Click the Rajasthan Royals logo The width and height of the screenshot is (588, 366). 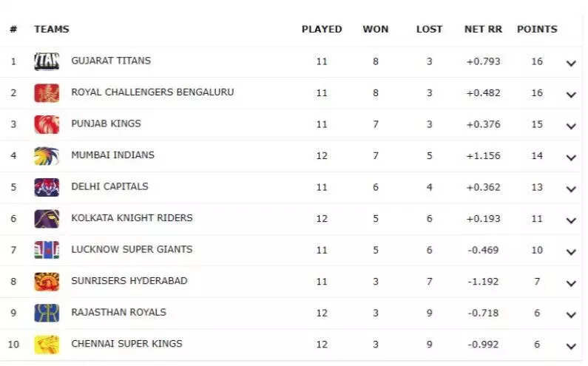point(47,313)
